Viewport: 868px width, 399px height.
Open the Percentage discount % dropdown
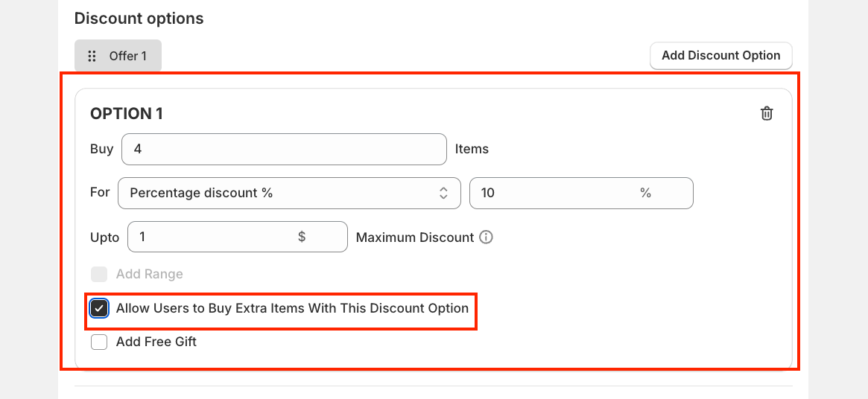pos(283,193)
